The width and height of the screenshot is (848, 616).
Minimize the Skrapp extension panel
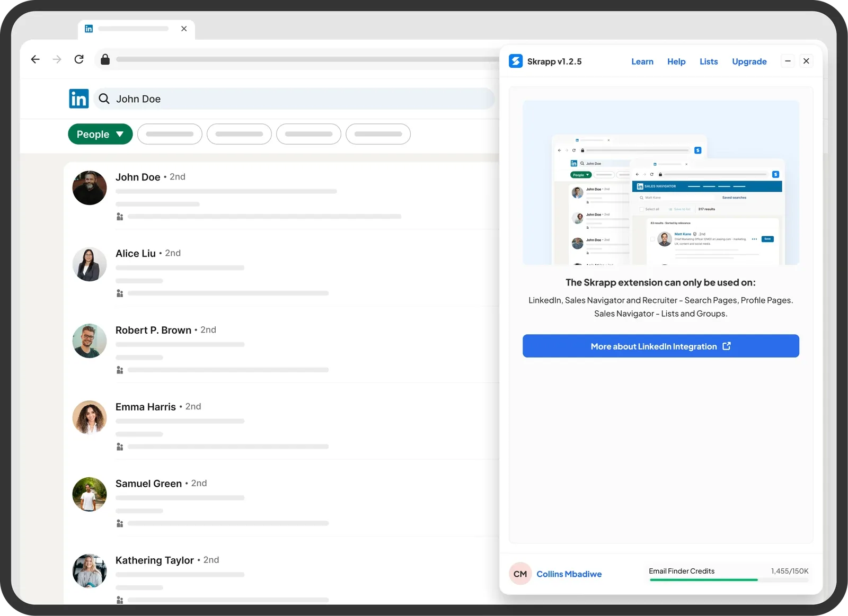coord(788,61)
